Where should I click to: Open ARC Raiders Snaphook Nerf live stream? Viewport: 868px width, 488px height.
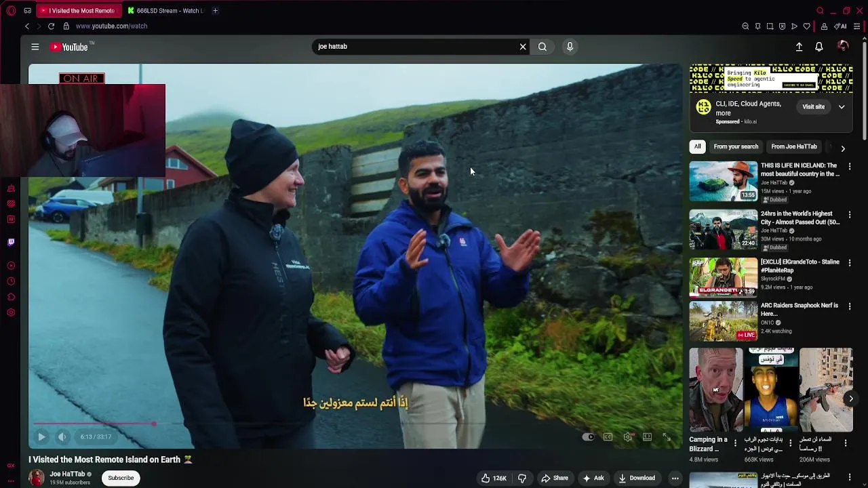[724, 321]
